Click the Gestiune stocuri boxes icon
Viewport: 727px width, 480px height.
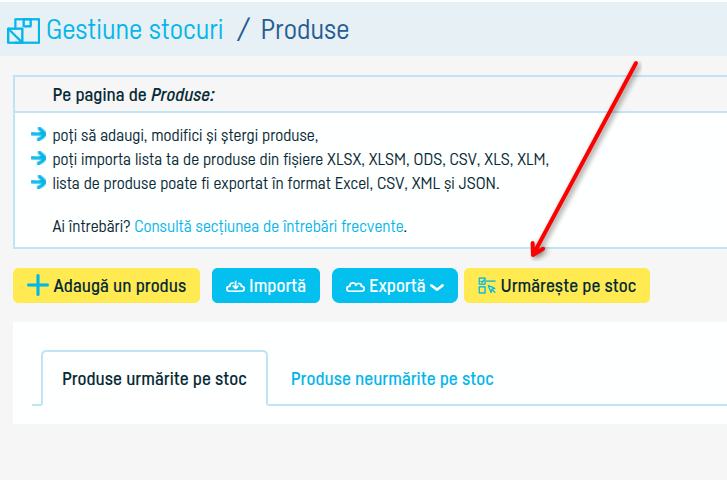click(x=23, y=31)
